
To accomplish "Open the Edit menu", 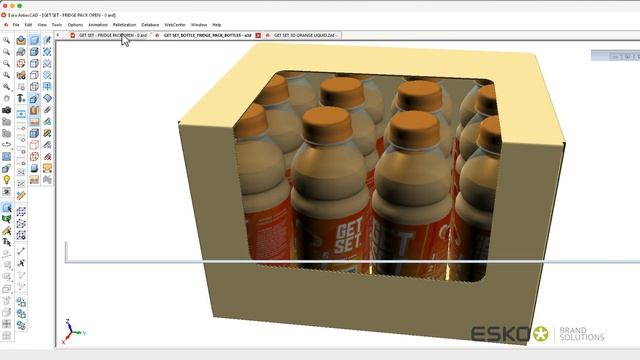I will pos(28,25).
